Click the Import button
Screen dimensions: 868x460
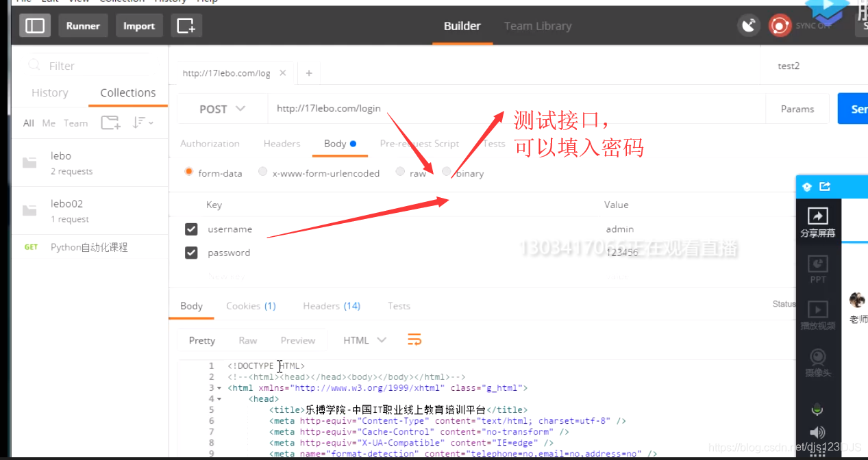pyautogui.click(x=139, y=26)
